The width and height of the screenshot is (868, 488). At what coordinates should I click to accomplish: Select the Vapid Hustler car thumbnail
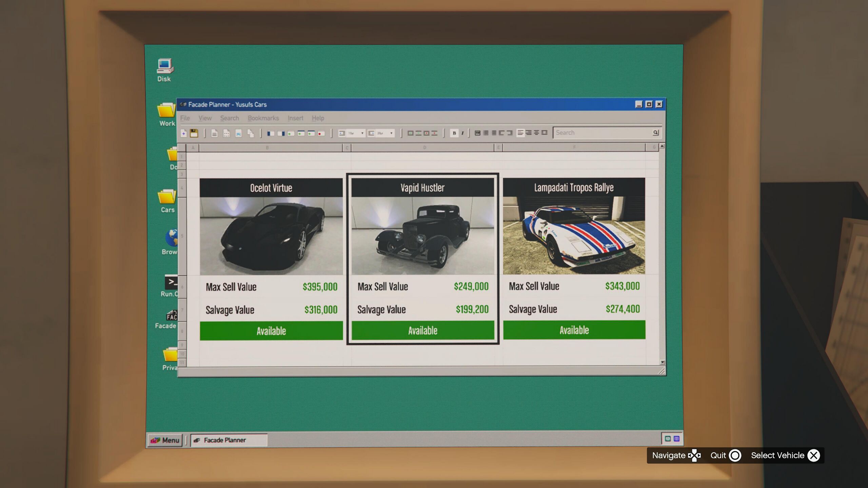tap(422, 236)
